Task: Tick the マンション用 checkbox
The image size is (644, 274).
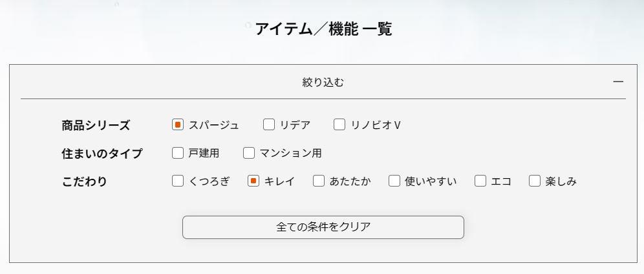Action: coord(249,154)
